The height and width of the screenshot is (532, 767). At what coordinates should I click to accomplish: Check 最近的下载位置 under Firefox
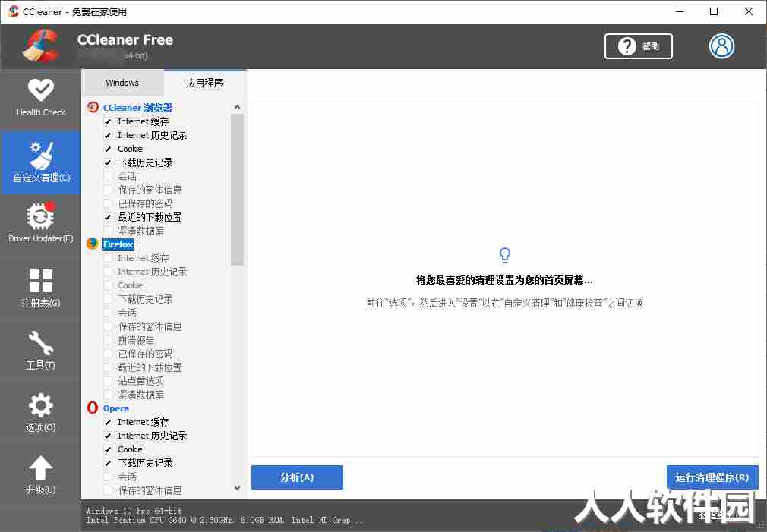tap(108, 368)
